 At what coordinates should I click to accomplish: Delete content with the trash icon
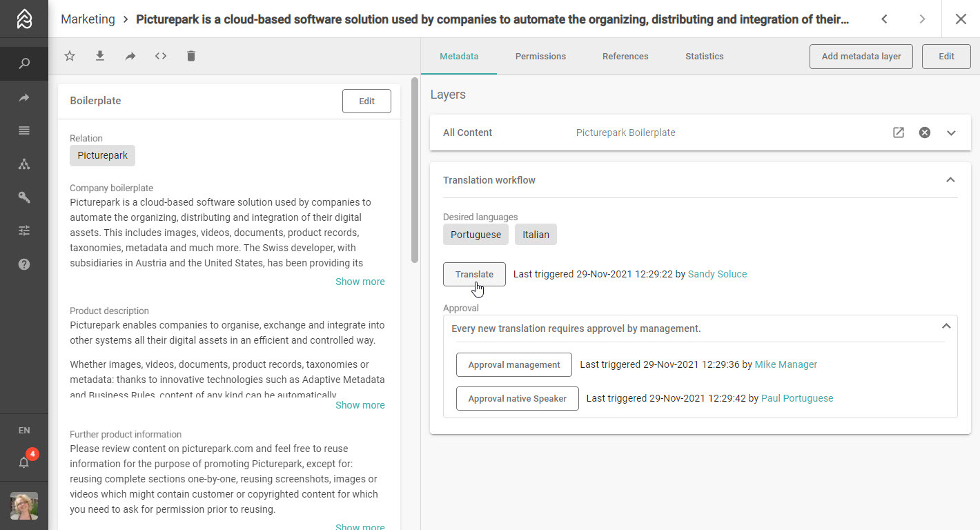tap(191, 56)
